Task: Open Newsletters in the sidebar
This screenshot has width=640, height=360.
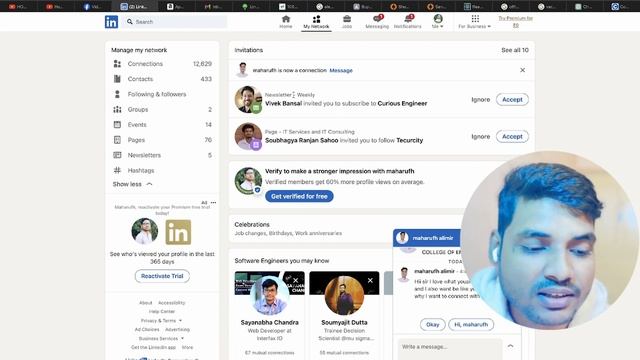Action: pyautogui.click(x=162, y=155)
